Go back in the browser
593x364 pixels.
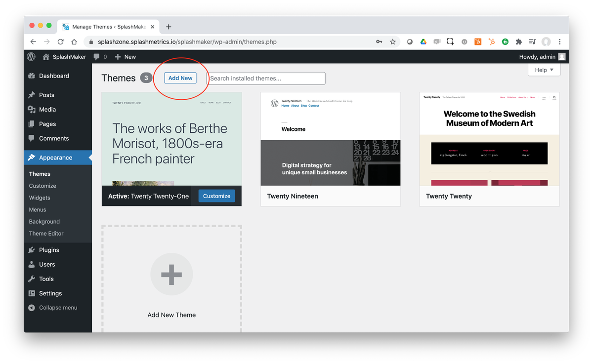(x=33, y=42)
